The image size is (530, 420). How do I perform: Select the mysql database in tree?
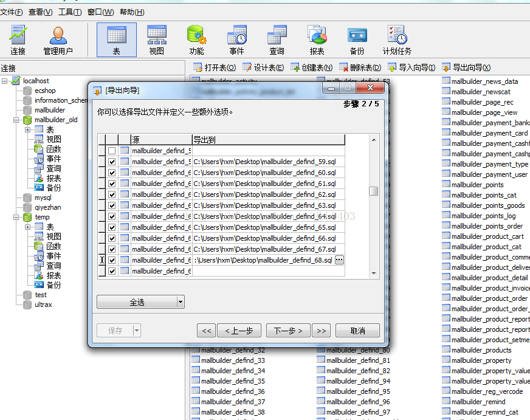point(43,198)
